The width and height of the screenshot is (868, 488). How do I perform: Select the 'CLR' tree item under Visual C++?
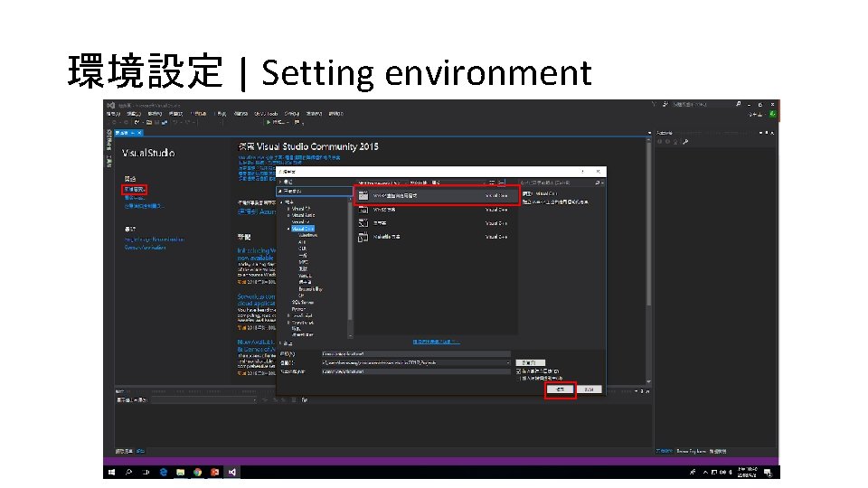point(303,249)
